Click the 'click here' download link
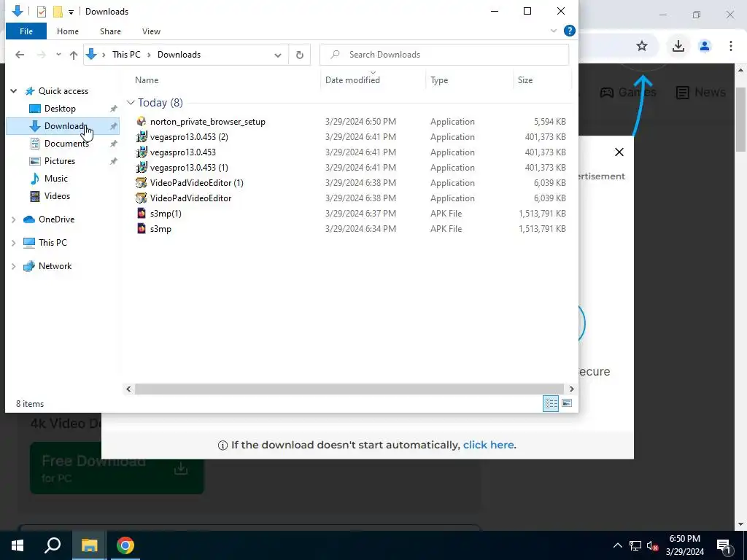This screenshot has width=747, height=560. click(488, 445)
